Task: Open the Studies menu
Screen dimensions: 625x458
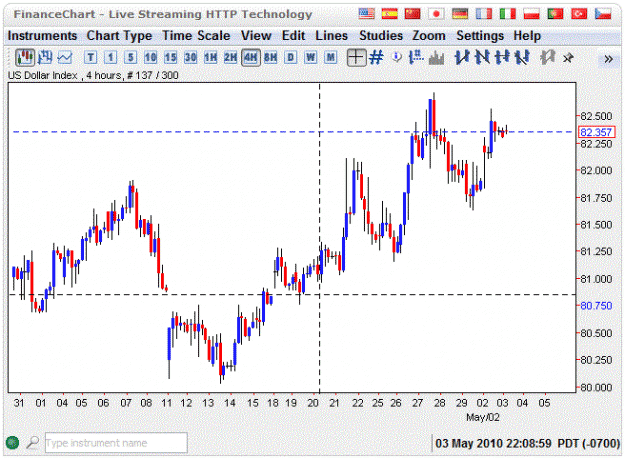Action: click(x=381, y=36)
